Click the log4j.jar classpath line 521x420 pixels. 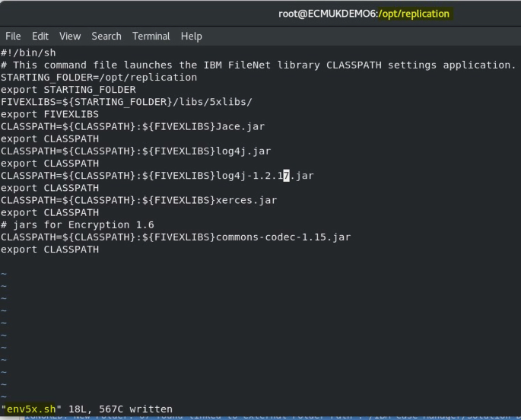135,151
